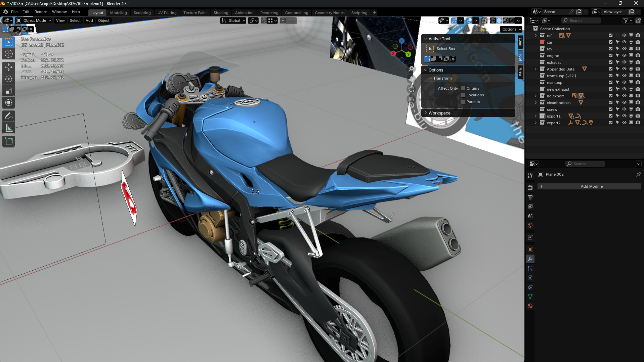Viewport: 644px width, 362px height.
Task: Switch viewport shading to rendered
Action: point(512,20)
